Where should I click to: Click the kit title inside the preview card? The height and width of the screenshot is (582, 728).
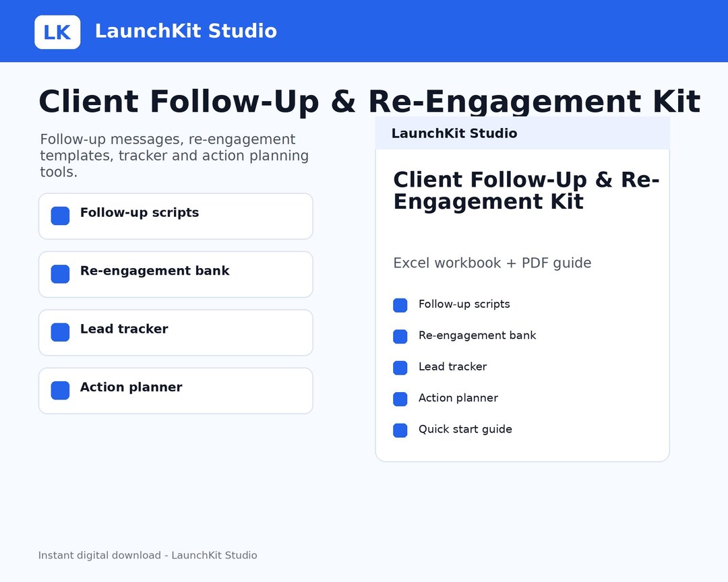[x=526, y=191]
